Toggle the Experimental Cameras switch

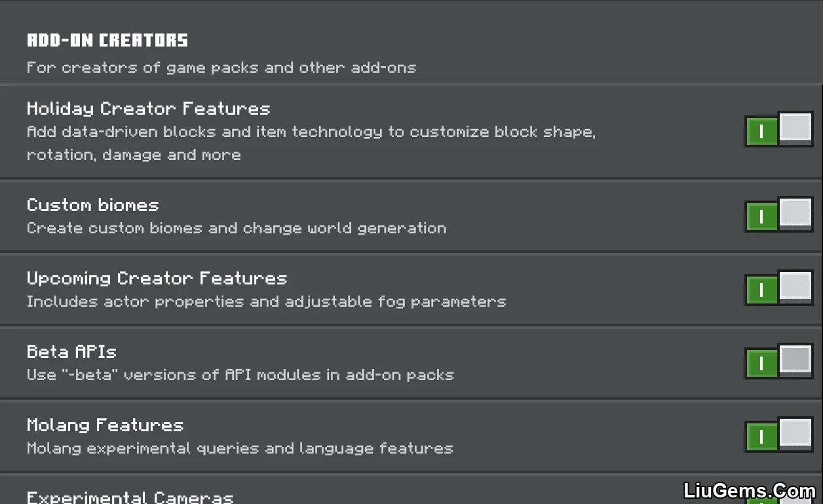pyautogui.click(x=778, y=499)
